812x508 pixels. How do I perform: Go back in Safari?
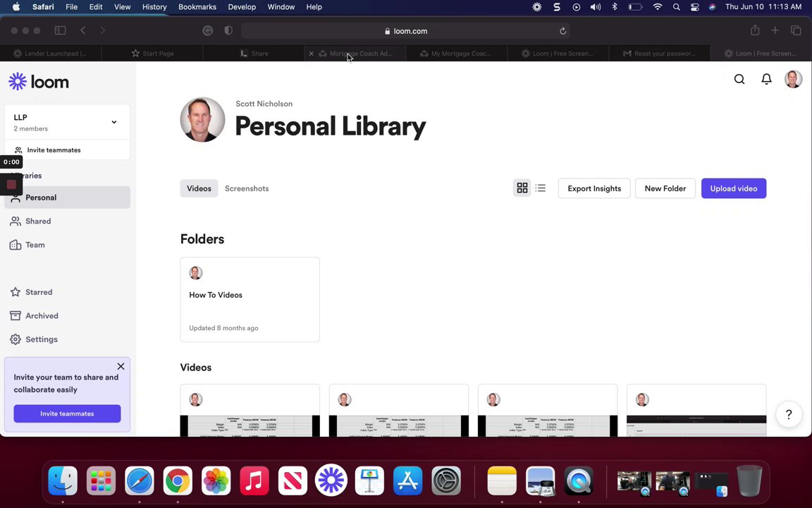click(83, 30)
